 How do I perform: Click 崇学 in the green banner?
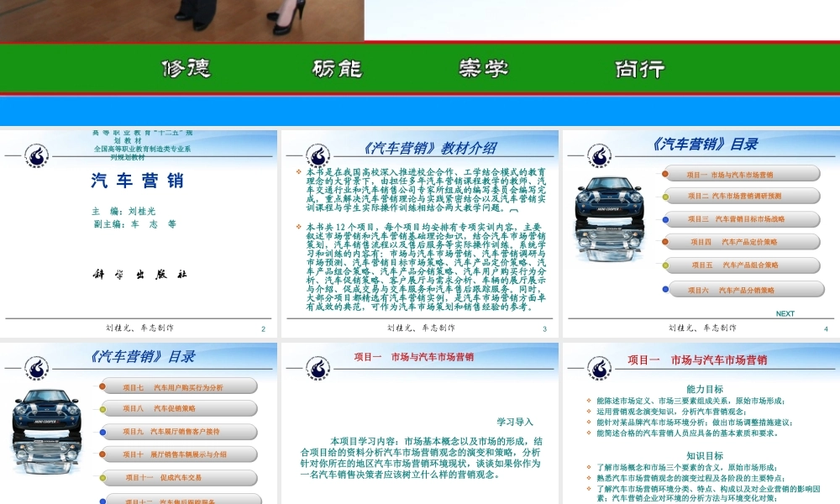483,69
